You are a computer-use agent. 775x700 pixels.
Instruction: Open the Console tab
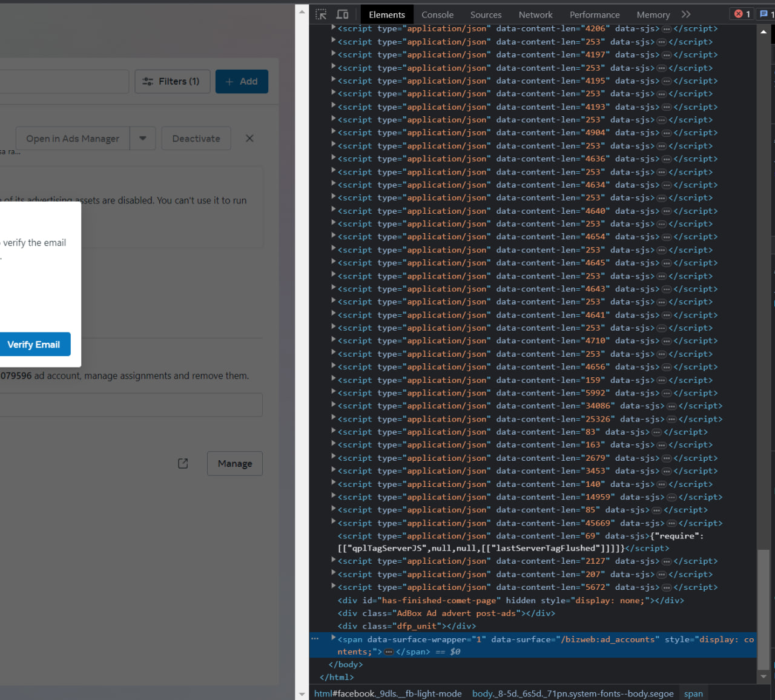438,15
